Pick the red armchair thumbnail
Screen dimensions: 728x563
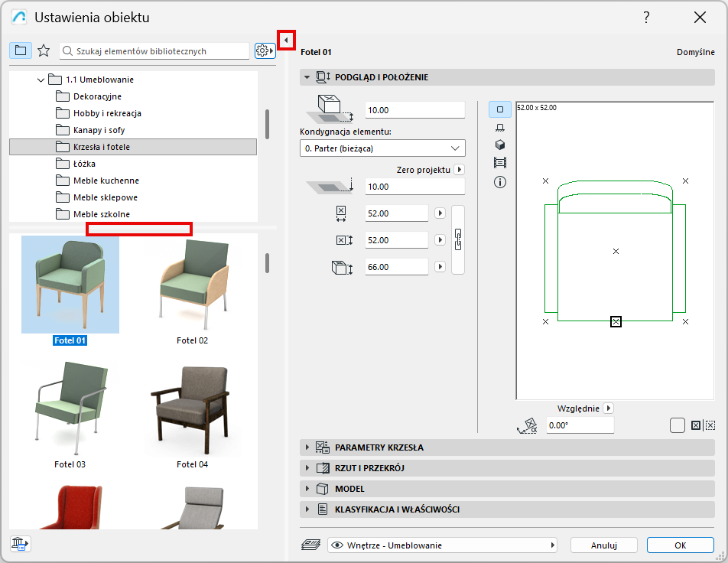point(70,506)
